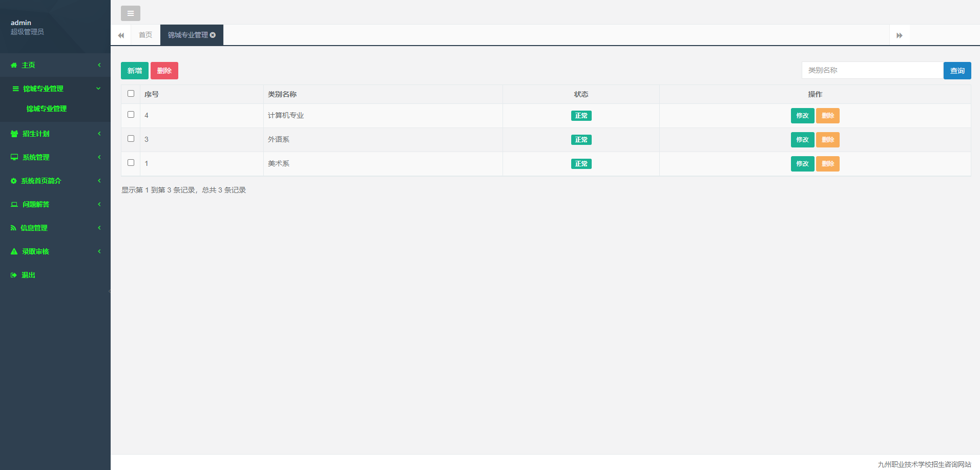This screenshot has width=980, height=470.
Task: Expand the 问题解答 menu arrow
Action: 99,204
